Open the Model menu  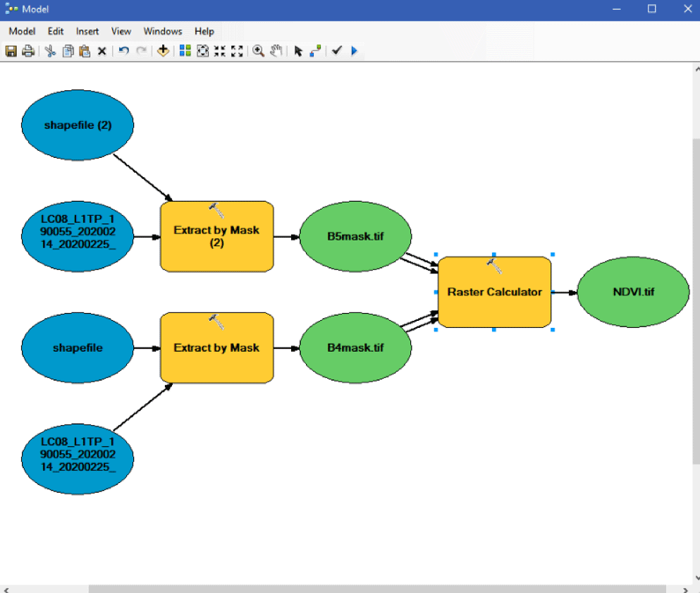tap(22, 31)
